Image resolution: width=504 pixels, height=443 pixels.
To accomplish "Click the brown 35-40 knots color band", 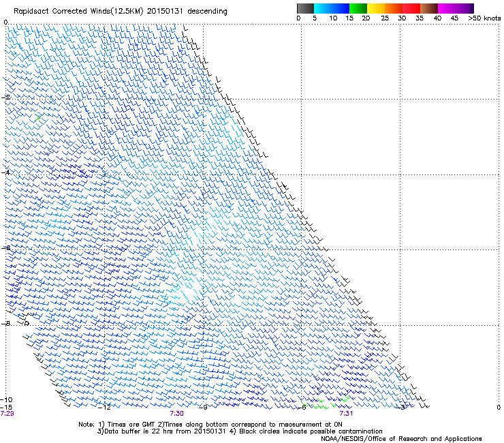I will (x=429, y=8).
